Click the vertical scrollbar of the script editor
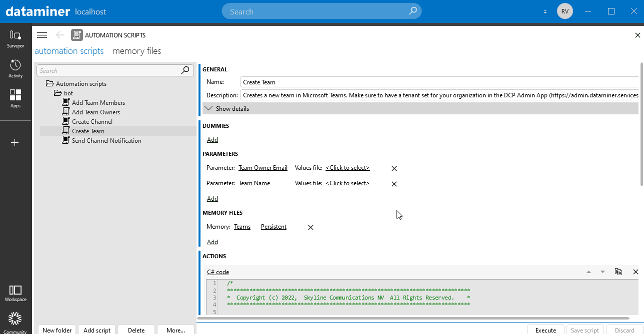This screenshot has height=334, width=644. 641,125
